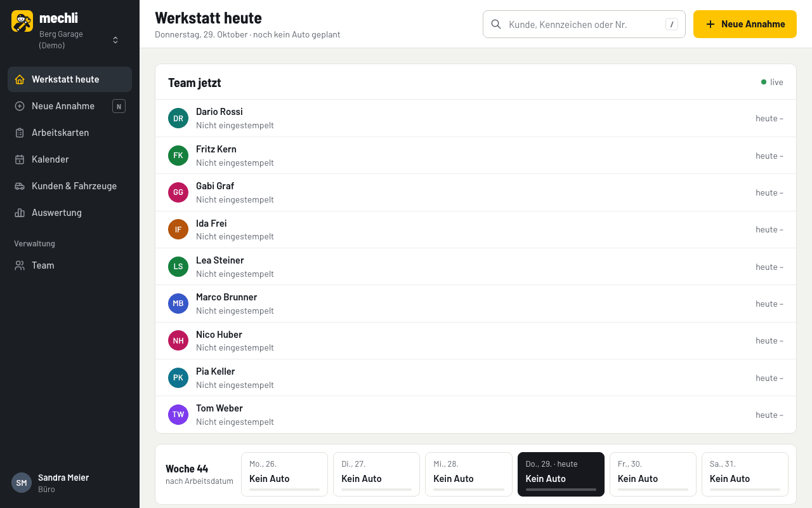
Task: Click the Arbeitskarten clipboard icon
Action: pyautogui.click(x=20, y=133)
